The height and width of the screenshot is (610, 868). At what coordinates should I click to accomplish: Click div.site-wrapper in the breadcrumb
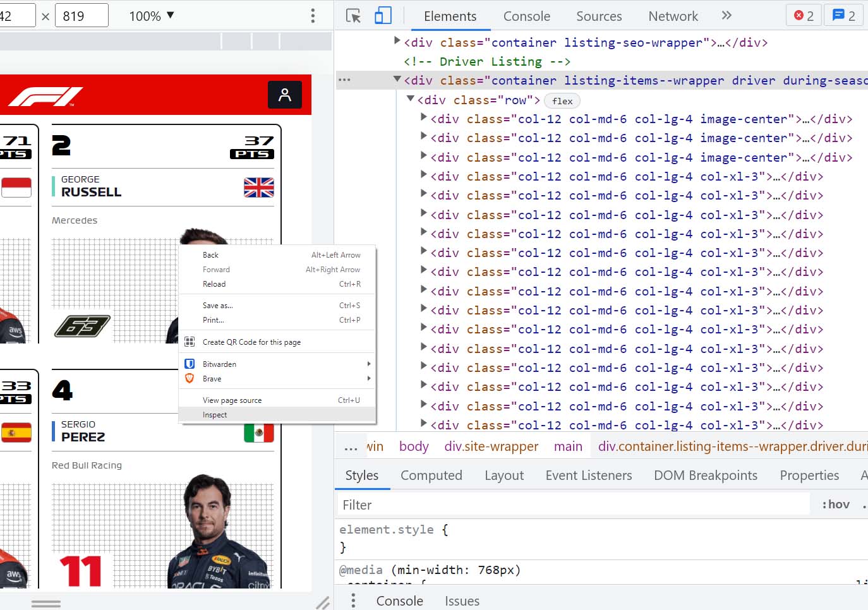(491, 446)
